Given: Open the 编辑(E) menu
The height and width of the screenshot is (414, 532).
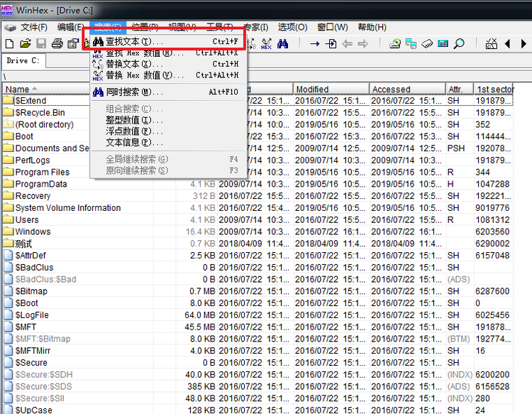Looking at the screenshot, I should [x=70, y=27].
